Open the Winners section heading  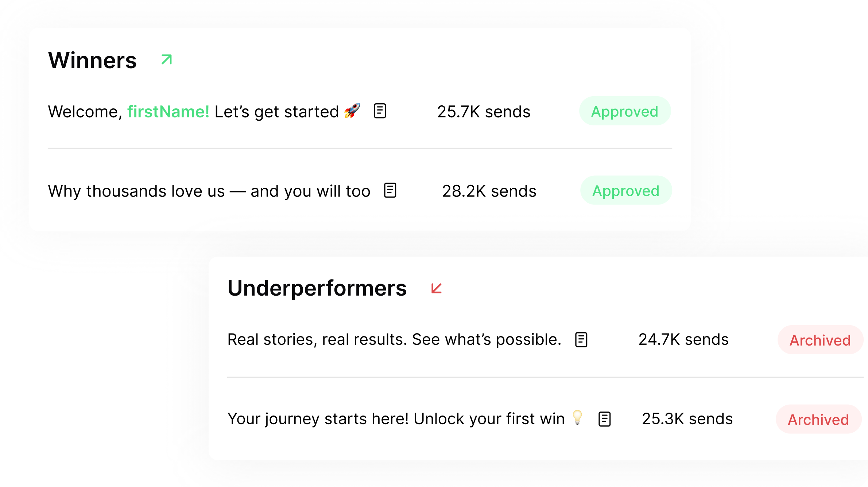pos(92,60)
